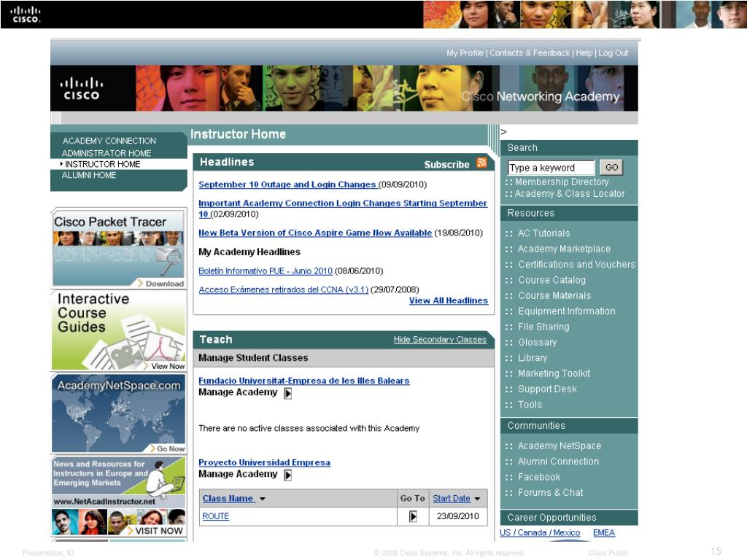The width and height of the screenshot is (747, 560).
Task: Open the Tools link
Action: (x=530, y=405)
